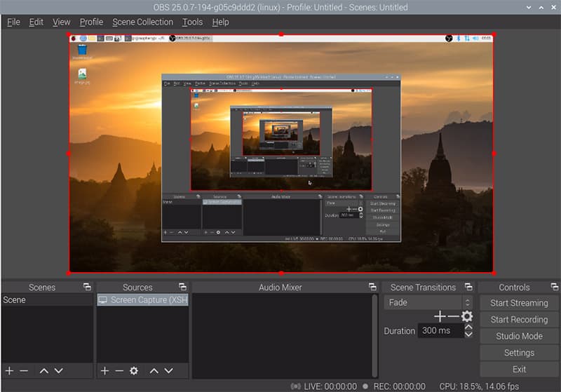The width and height of the screenshot is (561, 392).
Task: Close the OBS window from the title bar
Action: point(554,8)
